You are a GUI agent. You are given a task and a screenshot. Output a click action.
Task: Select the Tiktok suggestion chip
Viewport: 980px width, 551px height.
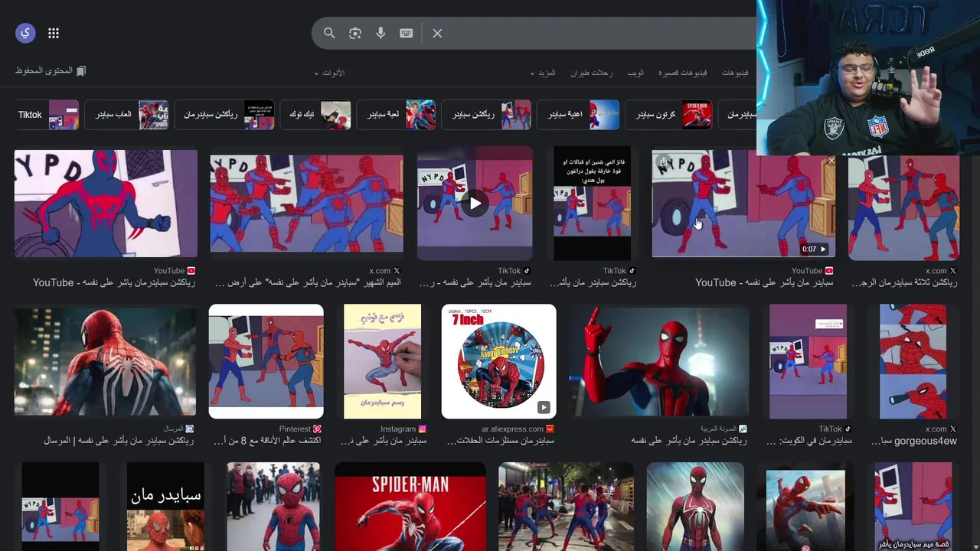pos(47,115)
